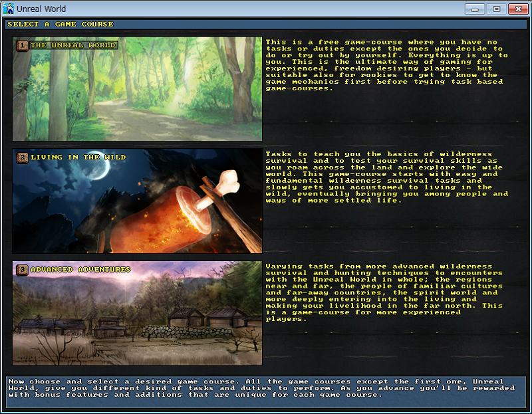Click the Unreal World app icon in title bar
The width and height of the screenshot is (532, 414).
(9, 9)
